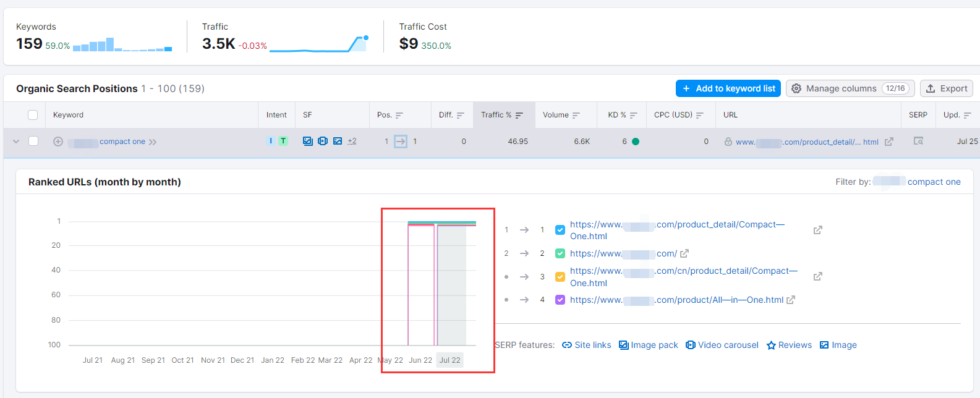Toggle the purple All-in-One URL color box
Screen dimensions: 980x398
[560, 300]
